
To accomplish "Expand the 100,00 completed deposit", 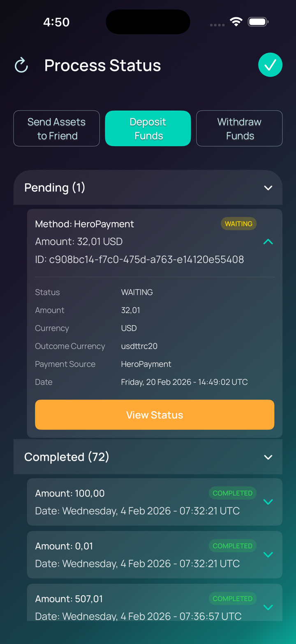I will point(268,502).
